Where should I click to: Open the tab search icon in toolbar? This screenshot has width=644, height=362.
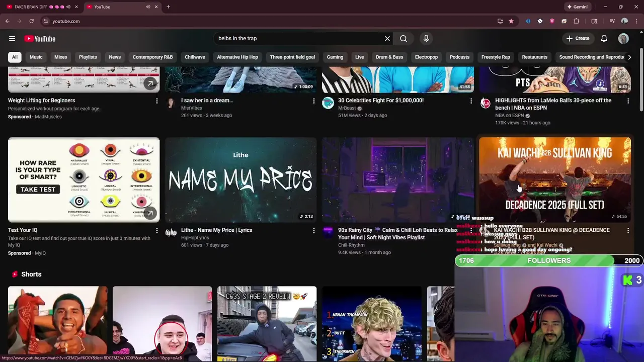pos(594,21)
